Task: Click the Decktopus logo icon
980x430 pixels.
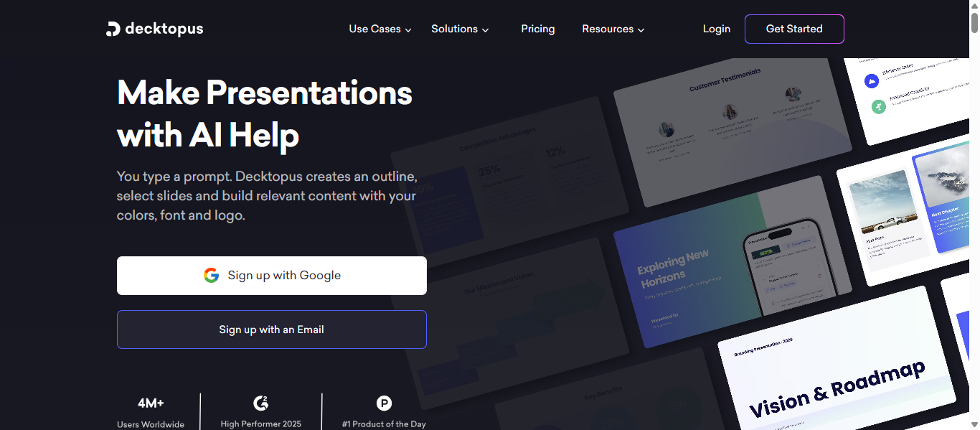Action: [x=113, y=29]
